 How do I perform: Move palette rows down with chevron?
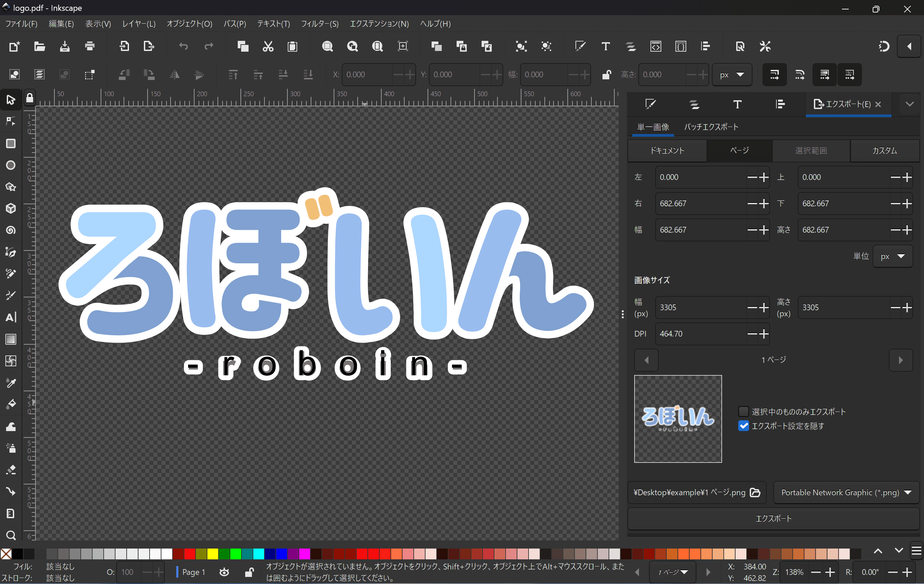coord(898,551)
